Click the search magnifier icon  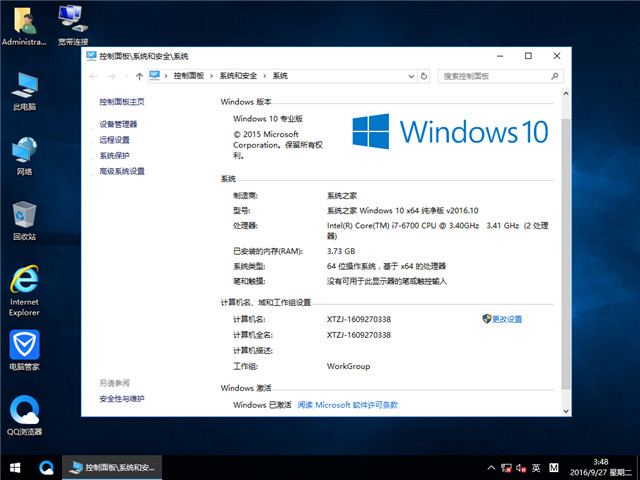tap(554, 76)
